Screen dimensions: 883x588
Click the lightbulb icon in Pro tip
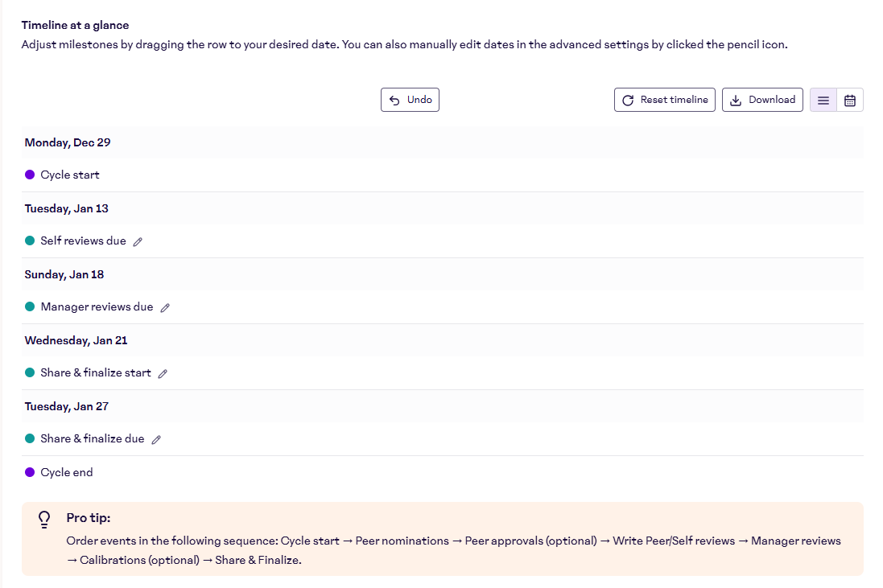45,520
